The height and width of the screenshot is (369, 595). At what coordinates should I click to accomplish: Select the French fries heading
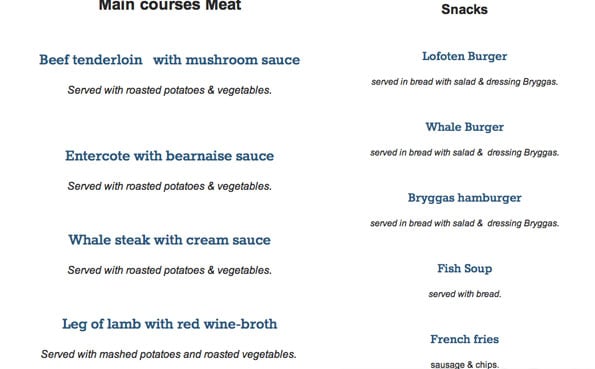[464, 339]
